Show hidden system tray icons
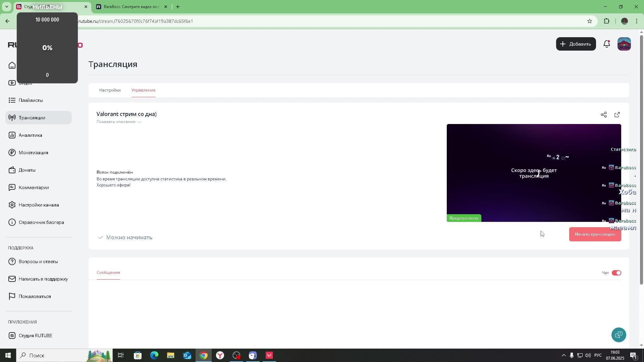The width and height of the screenshot is (644, 362). point(563,355)
